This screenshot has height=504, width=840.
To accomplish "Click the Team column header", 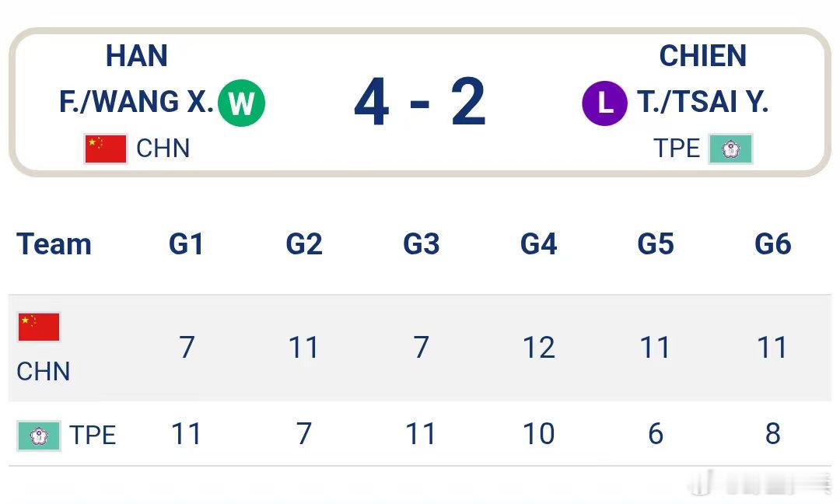I will (x=54, y=244).
